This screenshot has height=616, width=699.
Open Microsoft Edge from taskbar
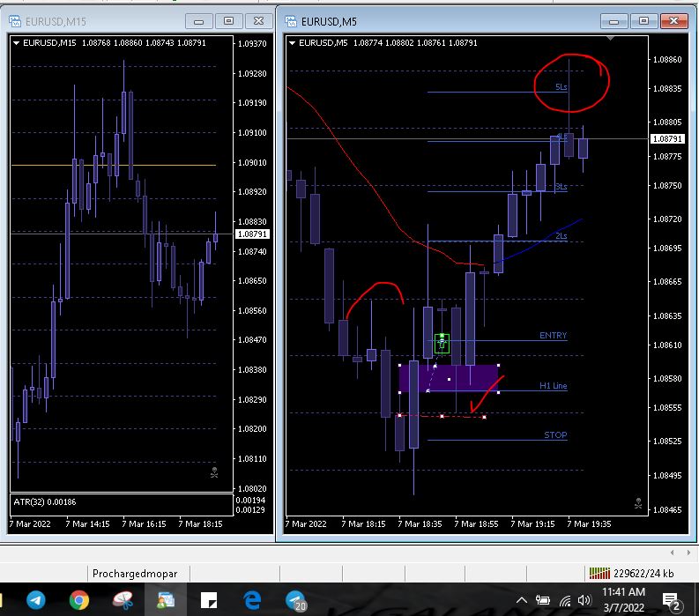tap(252, 600)
